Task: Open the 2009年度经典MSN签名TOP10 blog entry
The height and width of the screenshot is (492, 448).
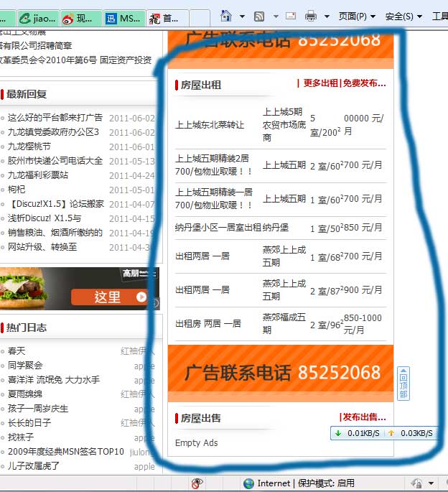Action: 66,452
